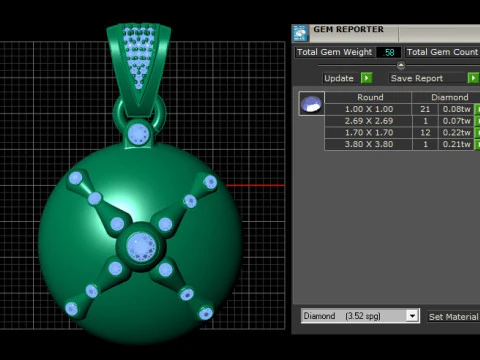Click the 0.08tw weight cell
This screenshot has height=360, width=480.
click(x=456, y=109)
